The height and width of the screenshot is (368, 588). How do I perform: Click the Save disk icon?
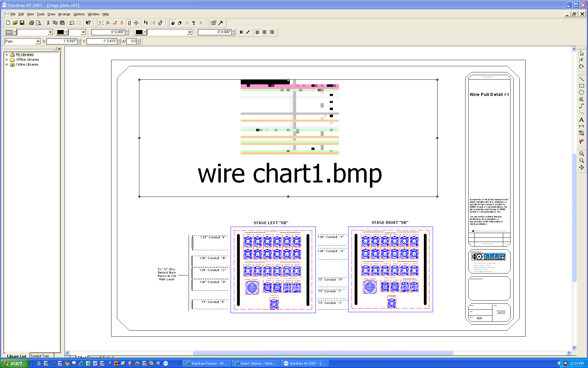tap(22, 23)
